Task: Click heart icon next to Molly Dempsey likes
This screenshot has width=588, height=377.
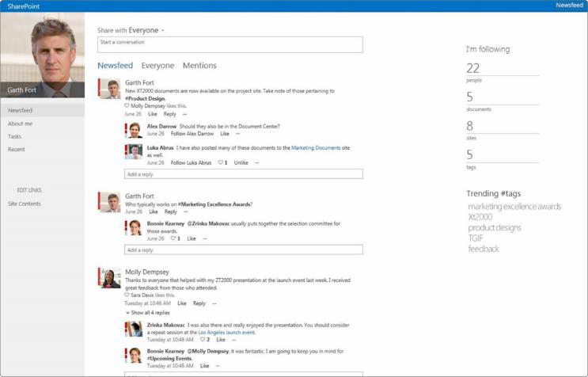Action: tap(127, 106)
